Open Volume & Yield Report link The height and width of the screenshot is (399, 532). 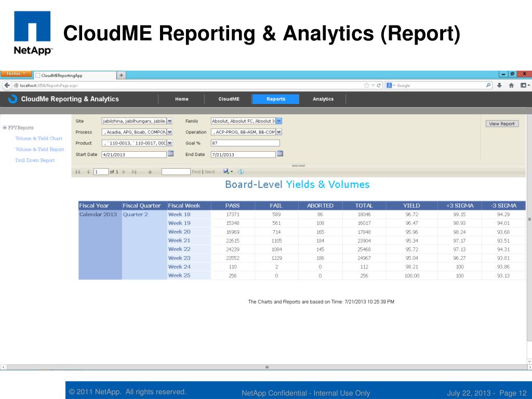[x=39, y=149]
